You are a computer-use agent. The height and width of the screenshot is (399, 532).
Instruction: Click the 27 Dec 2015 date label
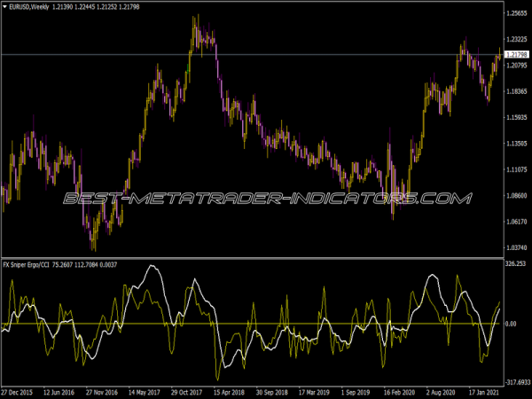(x=19, y=392)
